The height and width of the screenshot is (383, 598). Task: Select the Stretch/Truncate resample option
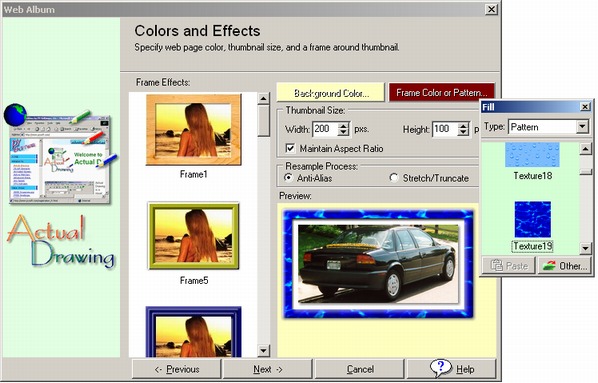(x=394, y=178)
